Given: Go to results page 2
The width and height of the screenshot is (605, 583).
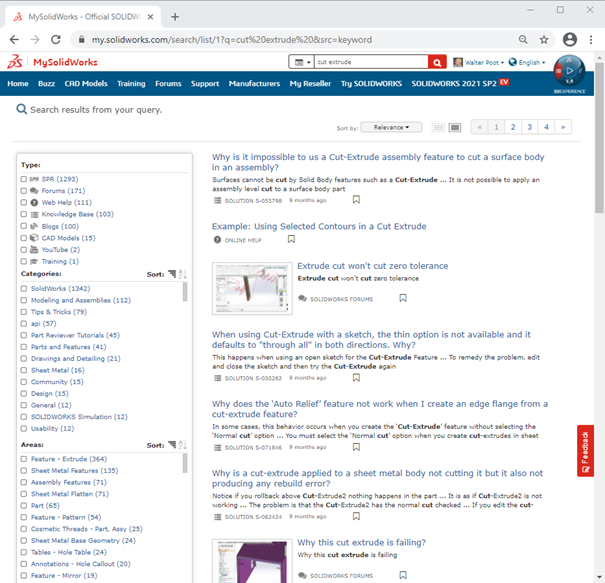Looking at the screenshot, I should click(x=513, y=127).
